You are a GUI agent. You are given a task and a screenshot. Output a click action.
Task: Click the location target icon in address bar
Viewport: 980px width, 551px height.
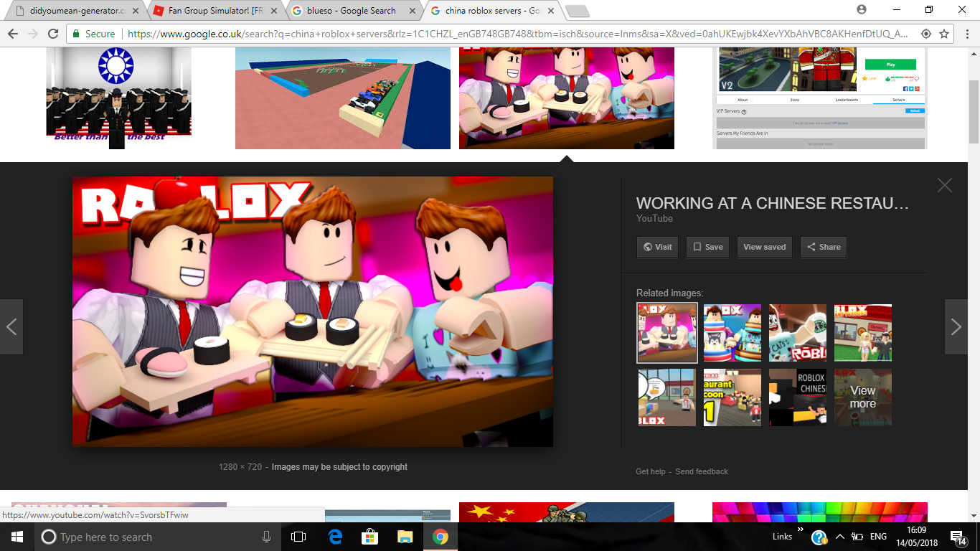pyautogui.click(x=926, y=34)
